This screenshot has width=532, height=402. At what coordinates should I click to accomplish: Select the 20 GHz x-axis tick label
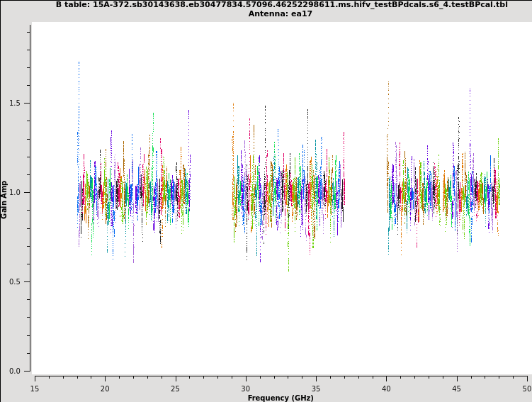(105, 389)
